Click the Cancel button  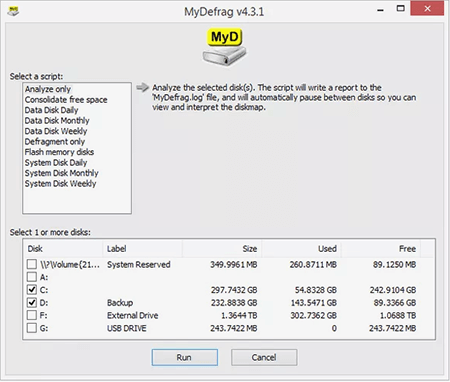(264, 357)
